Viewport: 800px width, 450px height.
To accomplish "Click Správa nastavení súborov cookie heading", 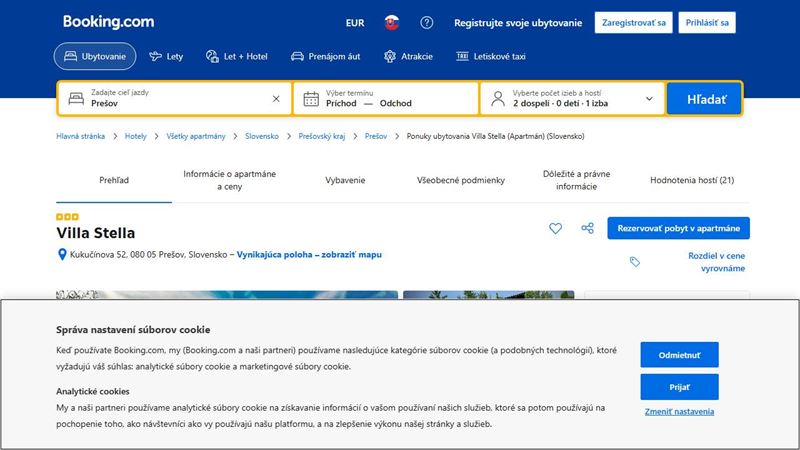I will (x=133, y=330).
